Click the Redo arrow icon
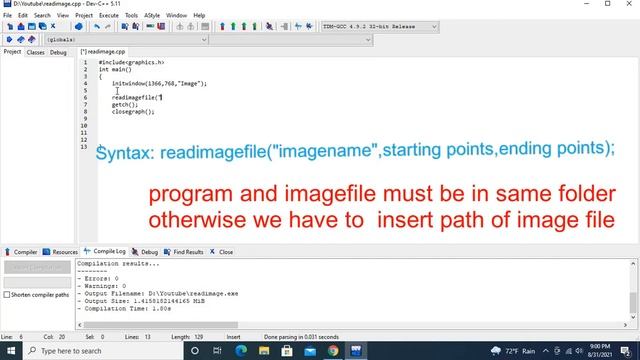The height and width of the screenshot is (360, 640). 108,27
